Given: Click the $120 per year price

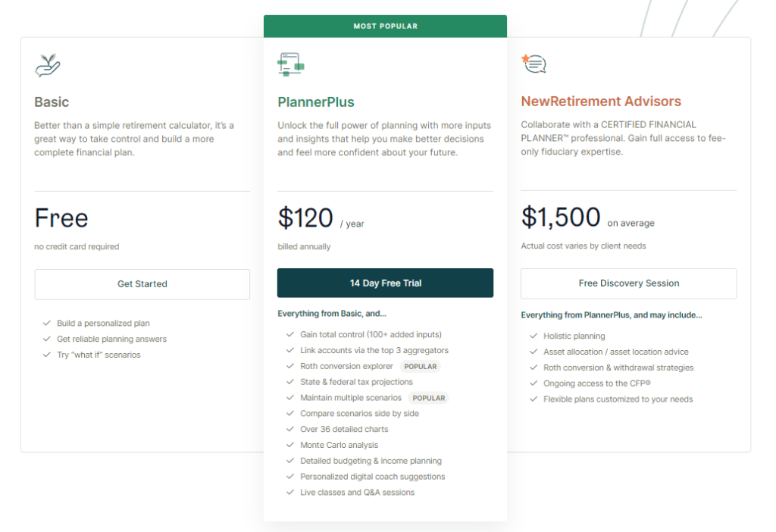Looking at the screenshot, I should click(305, 218).
